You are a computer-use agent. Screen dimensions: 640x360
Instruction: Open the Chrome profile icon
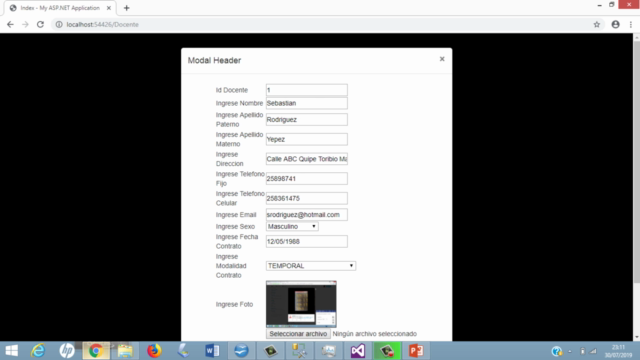pos(616,24)
